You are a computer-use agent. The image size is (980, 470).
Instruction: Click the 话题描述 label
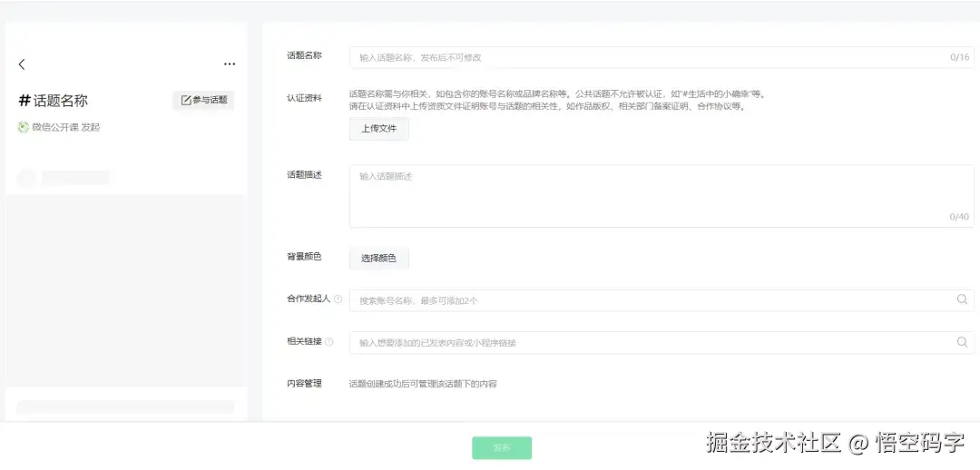click(x=304, y=175)
